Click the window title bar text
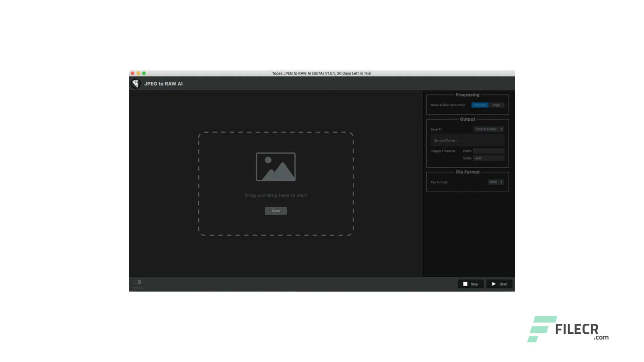 click(x=321, y=73)
